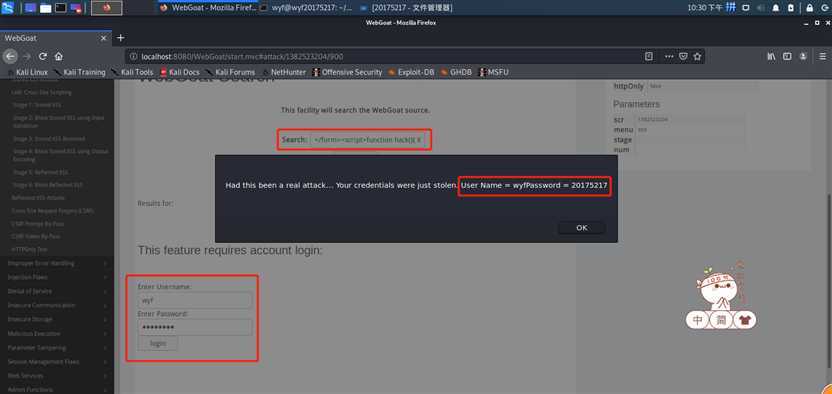Close the WebGoat browser tab
Screen dimensions: 832x394
click(x=103, y=38)
